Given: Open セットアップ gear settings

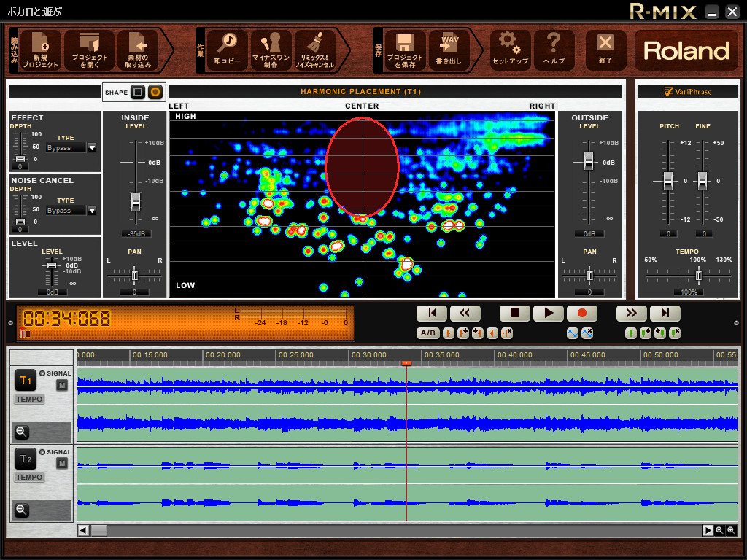Looking at the screenshot, I should (x=510, y=50).
